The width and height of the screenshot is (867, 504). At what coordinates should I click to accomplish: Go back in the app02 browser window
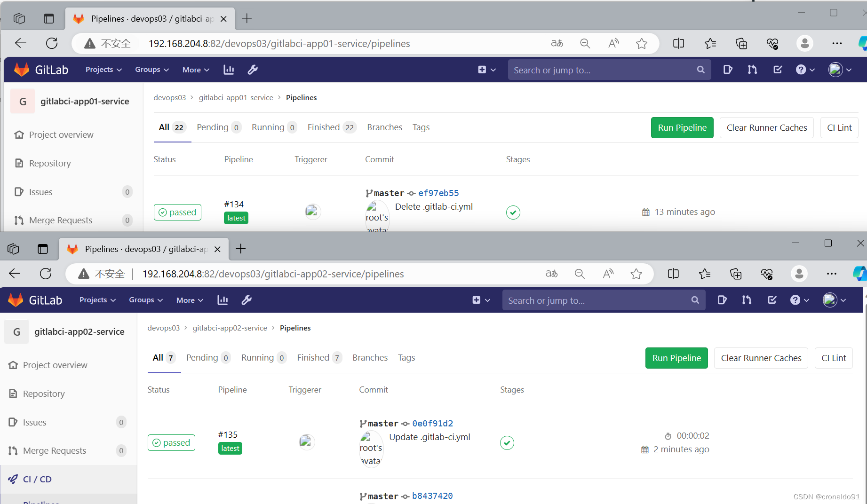pos(15,274)
